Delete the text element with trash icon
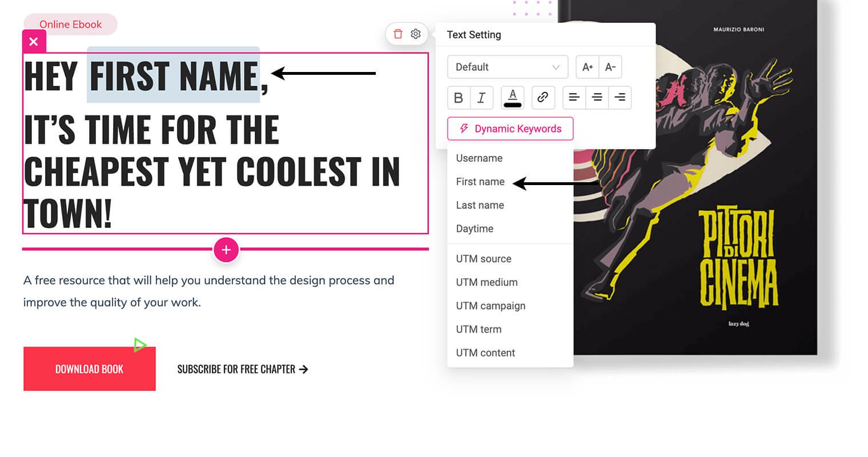This screenshot has width=868, height=457. tap(398, 34)
